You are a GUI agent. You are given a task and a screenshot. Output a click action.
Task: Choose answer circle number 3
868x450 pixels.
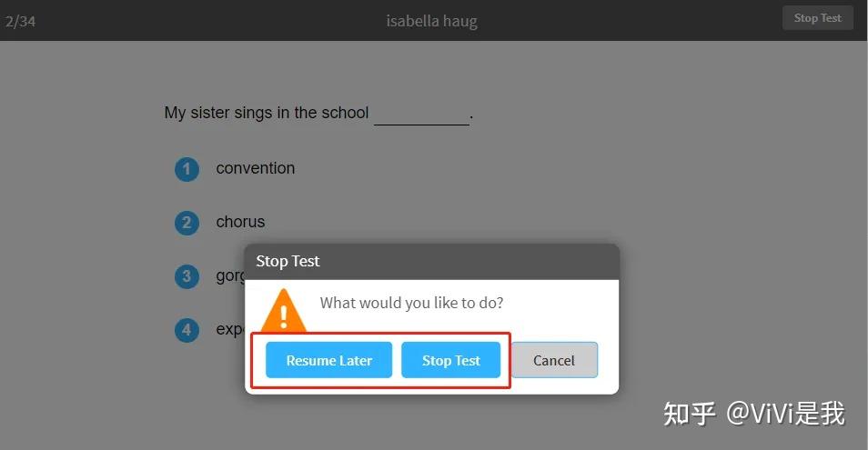[187, 276]
